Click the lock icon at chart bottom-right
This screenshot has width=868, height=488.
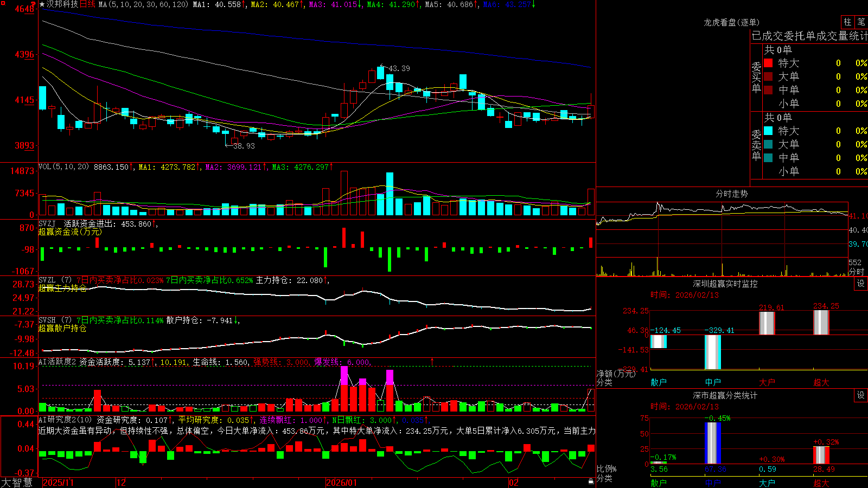click(x=591, y=481)
